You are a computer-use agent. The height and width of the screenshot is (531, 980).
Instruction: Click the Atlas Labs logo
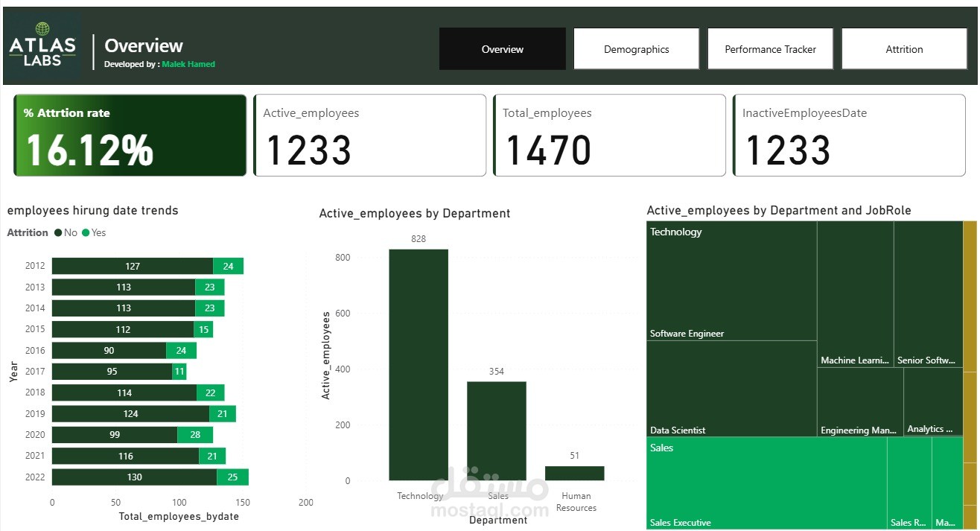coord(42,47)
